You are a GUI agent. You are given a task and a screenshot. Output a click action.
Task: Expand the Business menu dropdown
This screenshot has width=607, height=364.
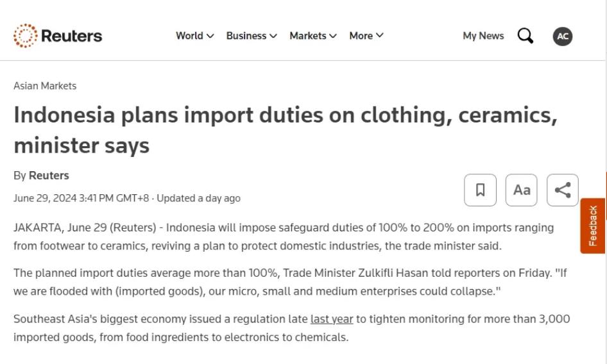click(252, 36)
